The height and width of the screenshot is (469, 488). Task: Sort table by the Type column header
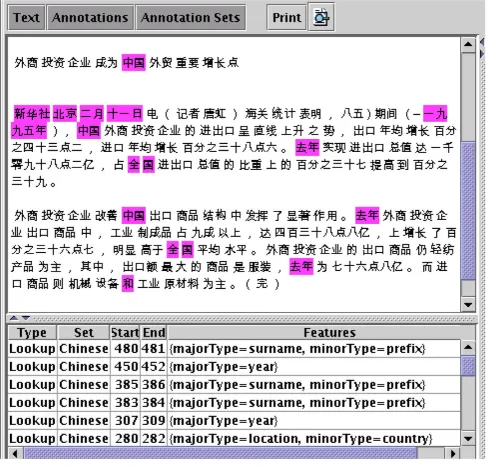(32, 332)
